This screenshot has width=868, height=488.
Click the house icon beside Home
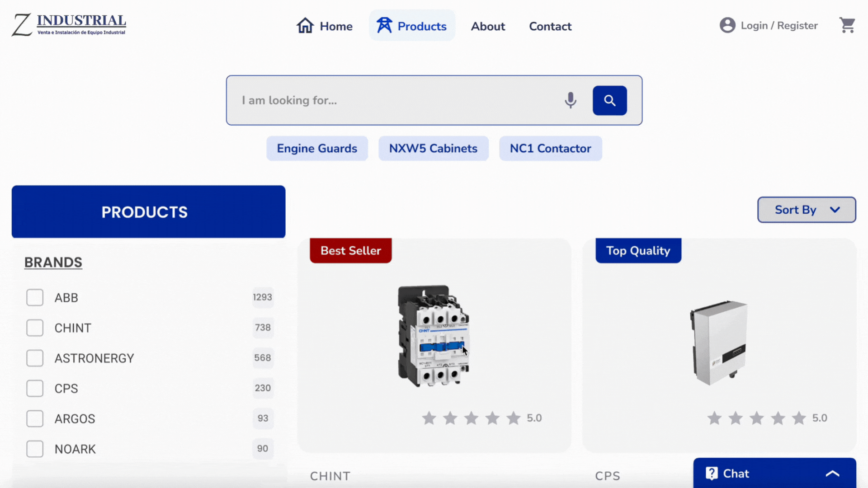[x=305, y=26]
